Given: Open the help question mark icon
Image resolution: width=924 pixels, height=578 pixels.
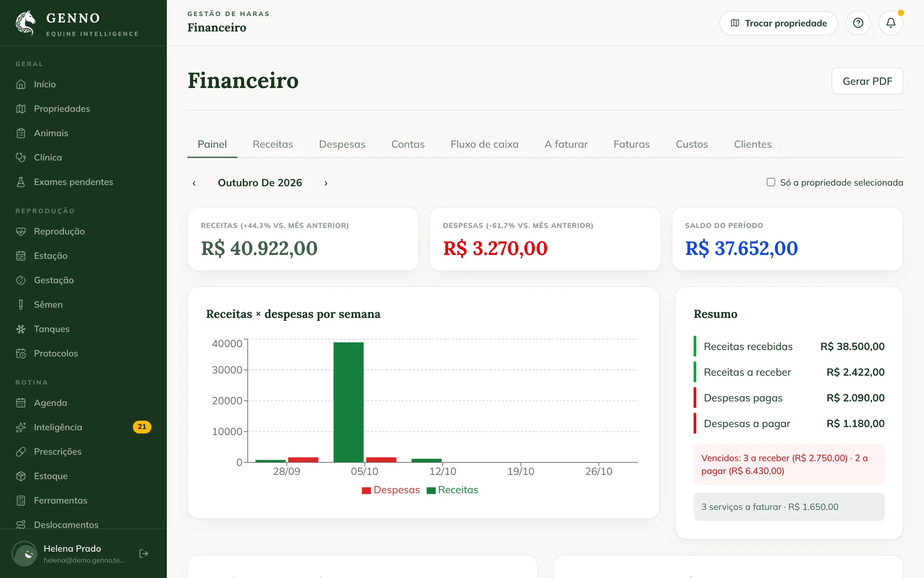Looking at the screenshot, I should (858, 23).
